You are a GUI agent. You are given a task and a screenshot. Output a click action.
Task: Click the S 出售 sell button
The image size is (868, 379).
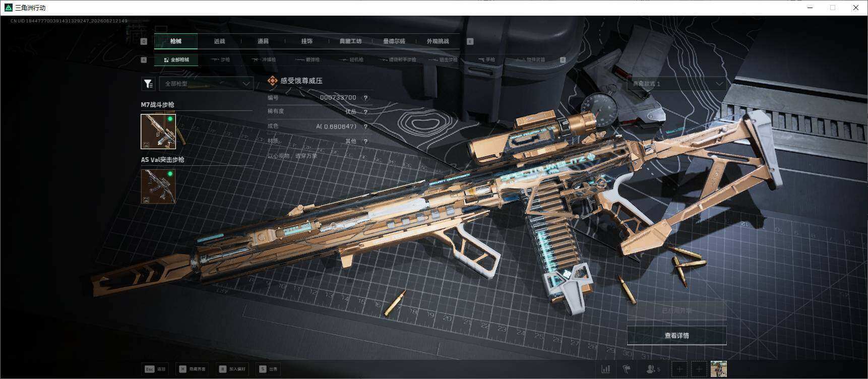(x=268, y=369)
